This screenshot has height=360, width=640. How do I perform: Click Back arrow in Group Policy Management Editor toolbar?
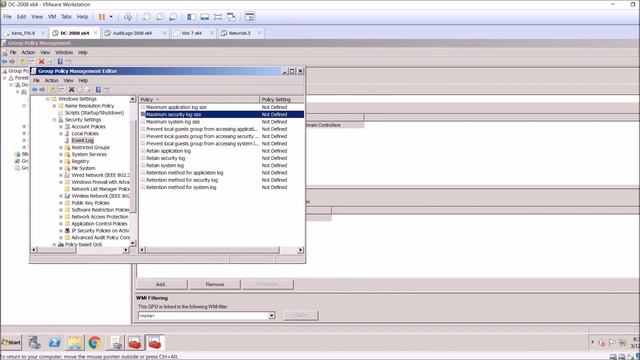pyautogui.click(x=35, y=89)
